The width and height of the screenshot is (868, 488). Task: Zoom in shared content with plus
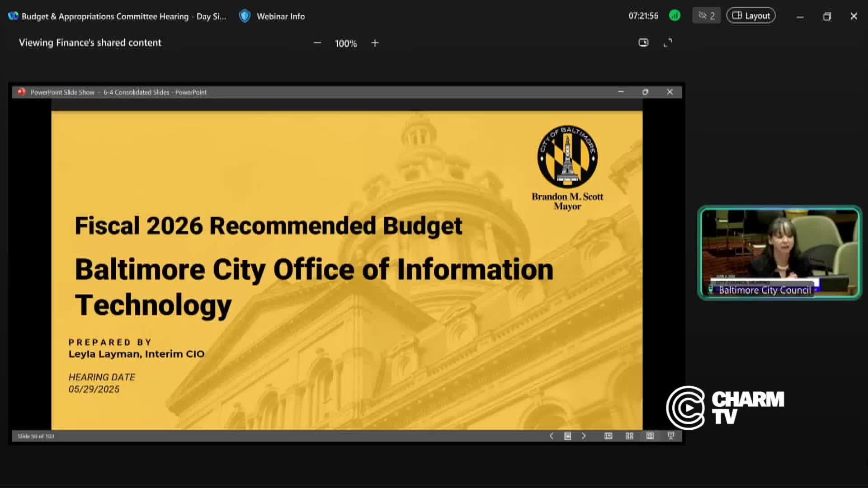click(x=375, y=43)
